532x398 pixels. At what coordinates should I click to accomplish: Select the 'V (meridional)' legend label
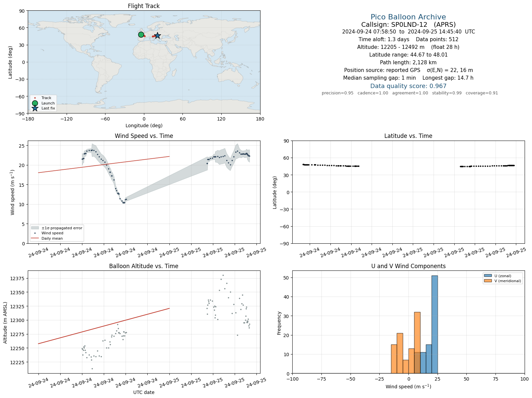(508, 281)
